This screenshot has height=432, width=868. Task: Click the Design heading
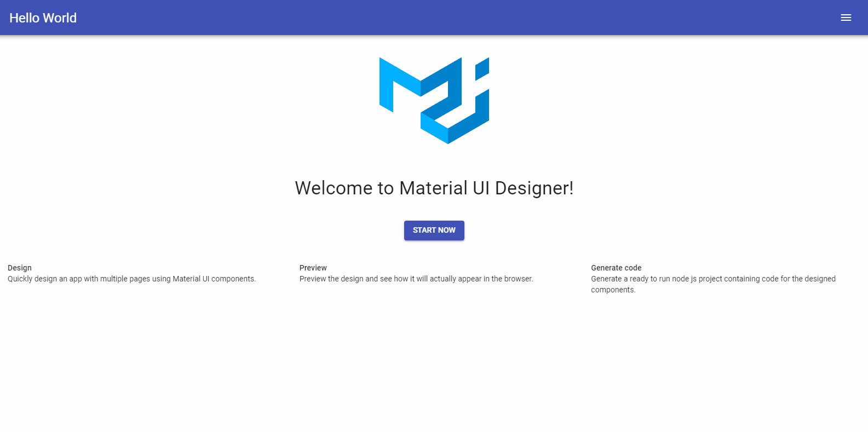click(20, 268)
